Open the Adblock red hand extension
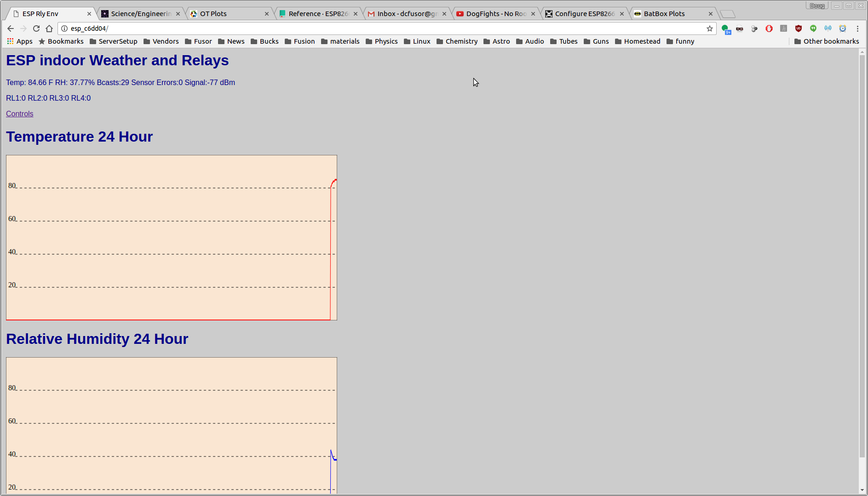The height and width of the screenshot is (496, 868). pyautogui.click(x=769, y=29)
